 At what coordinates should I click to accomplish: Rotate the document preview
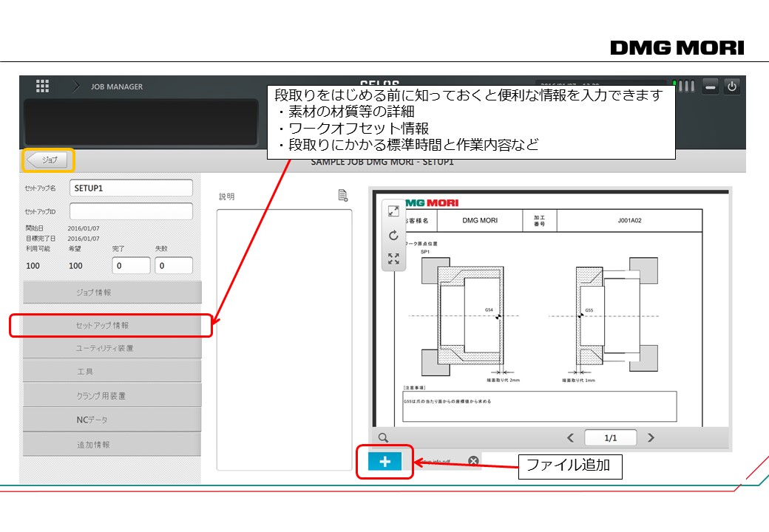(x=393, y=236)
